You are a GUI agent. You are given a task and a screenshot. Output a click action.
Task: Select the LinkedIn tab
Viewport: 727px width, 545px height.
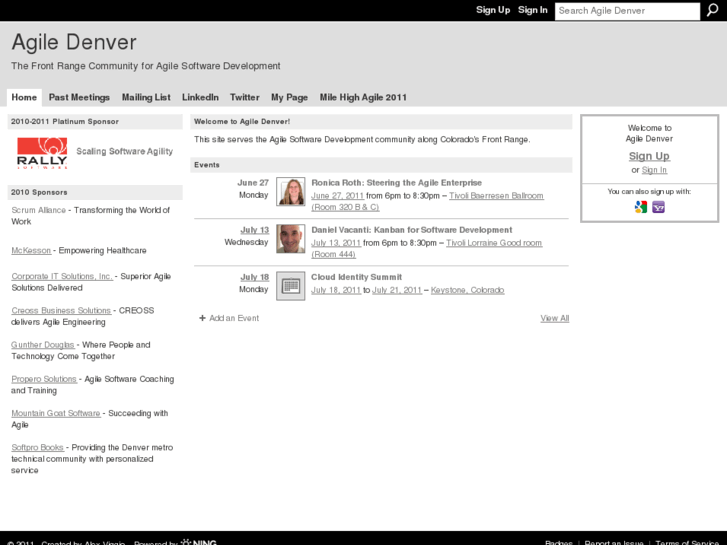[x=200, y=97]
